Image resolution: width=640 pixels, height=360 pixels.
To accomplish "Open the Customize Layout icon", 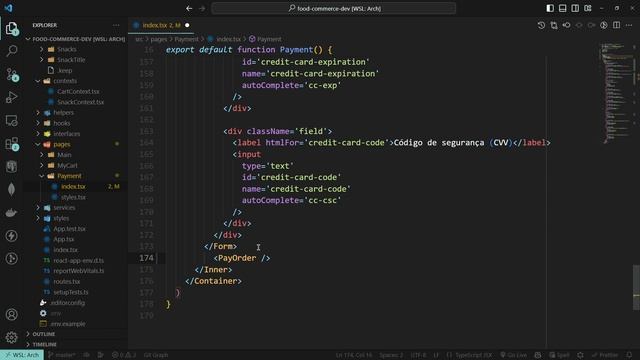I will coord(588,8).
